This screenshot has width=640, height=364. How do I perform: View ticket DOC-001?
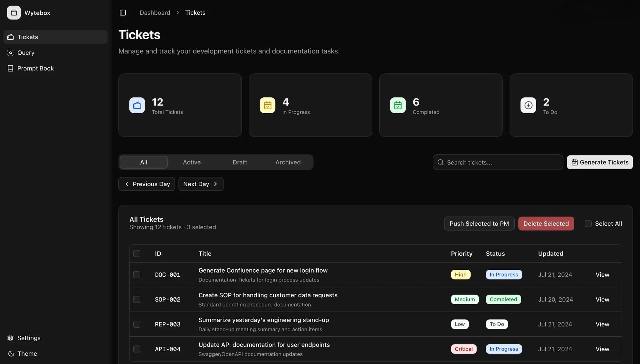point(602,275)
